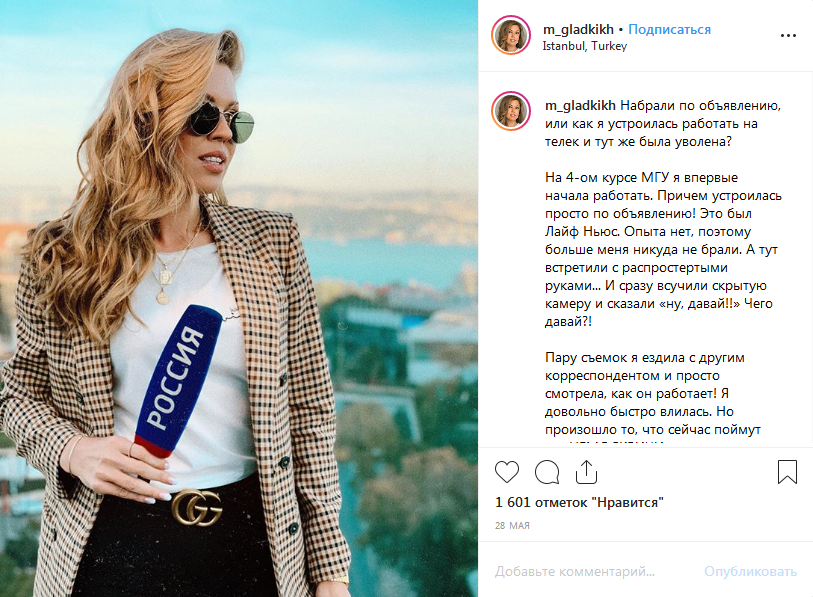Open m_gladkikh avatar in post header

511,35
